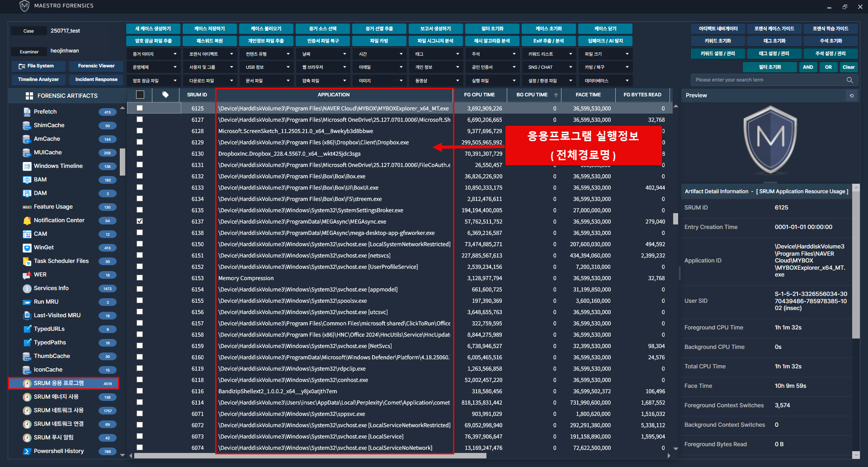Click the horizontal scrollbar under the table
Image resolution: width=868 pixels, height=467 pixels.
(310, 456)
